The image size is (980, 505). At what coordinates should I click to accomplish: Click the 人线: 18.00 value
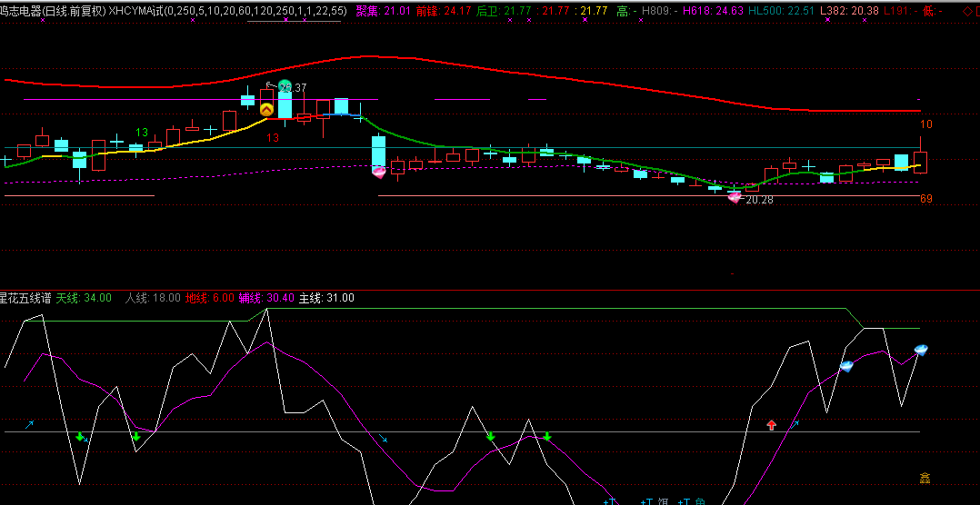(x=153, y=298)
